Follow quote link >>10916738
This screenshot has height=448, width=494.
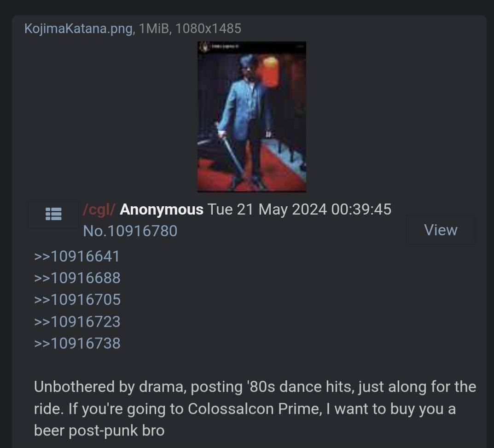click(77, 343)
